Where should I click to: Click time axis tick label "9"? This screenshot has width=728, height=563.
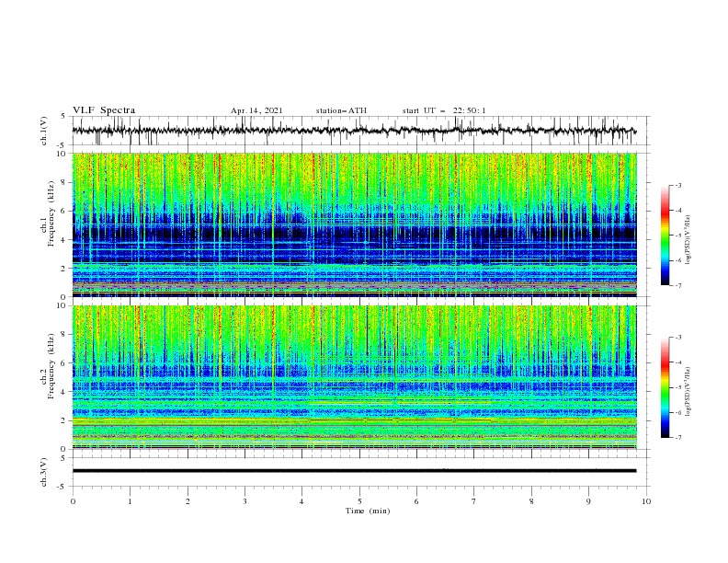point(588,501)
